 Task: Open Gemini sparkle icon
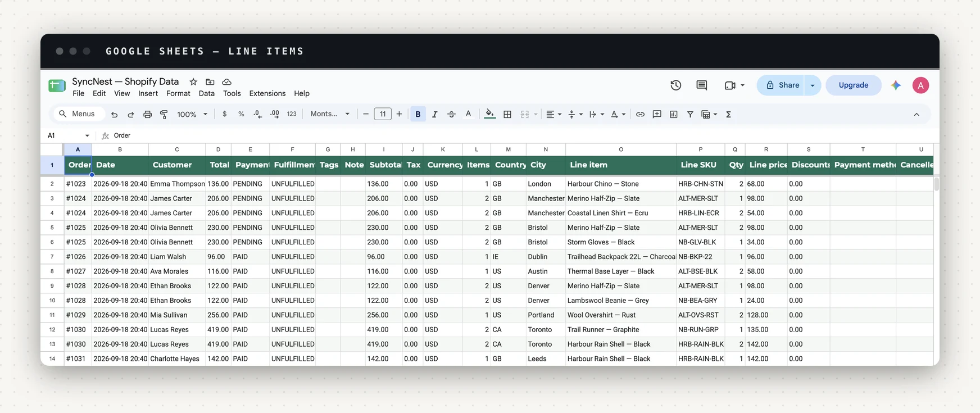tap(896, 85)
